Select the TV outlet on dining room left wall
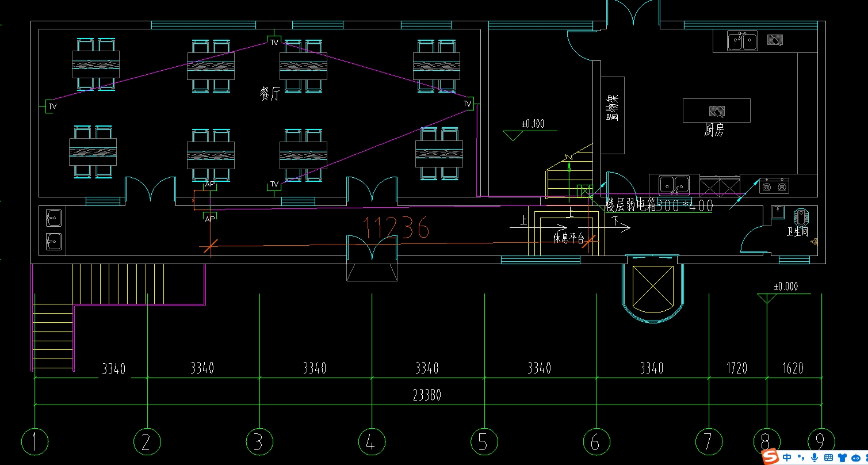 (x=51, y=106)
